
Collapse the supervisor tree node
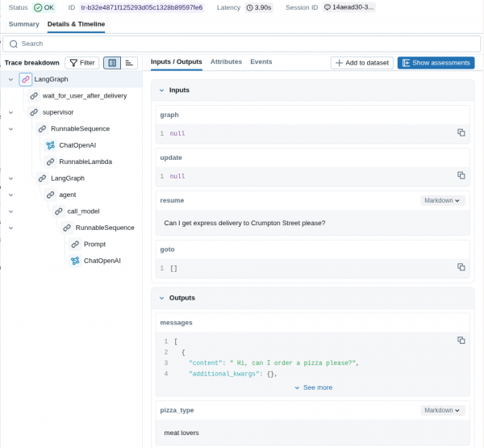[10, 112]
